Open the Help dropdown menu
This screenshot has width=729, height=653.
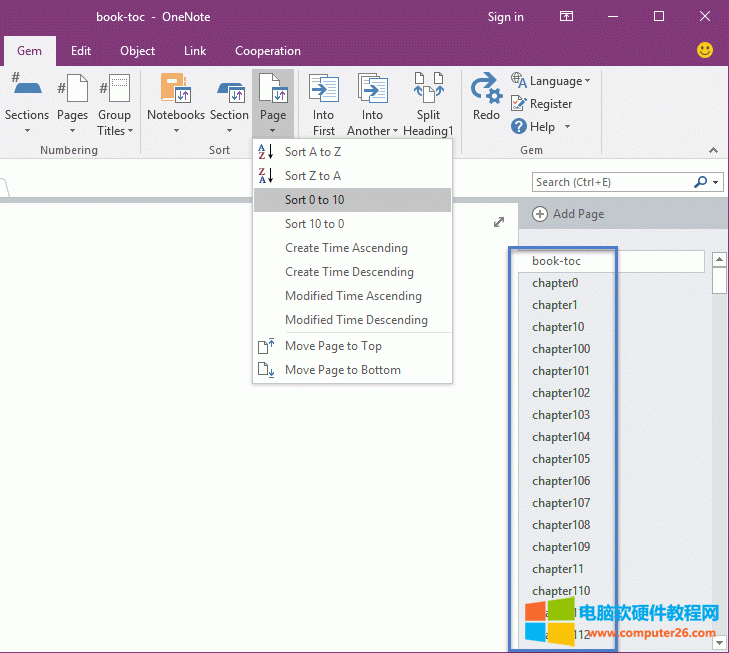tap(567, 127)
